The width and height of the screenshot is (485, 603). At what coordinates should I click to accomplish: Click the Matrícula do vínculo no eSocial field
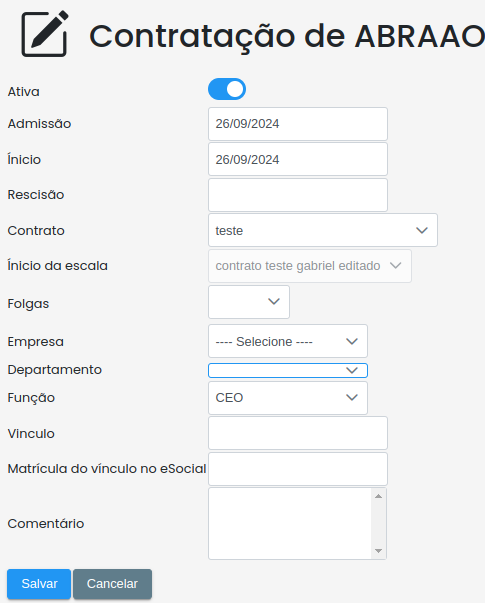298,469
